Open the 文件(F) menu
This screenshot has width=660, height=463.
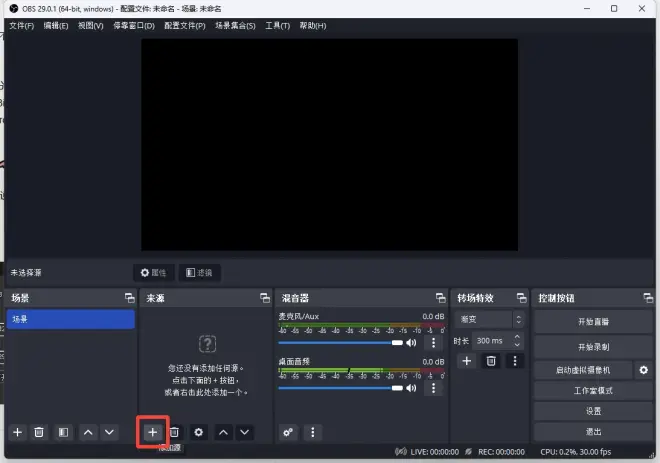[22, 25]
